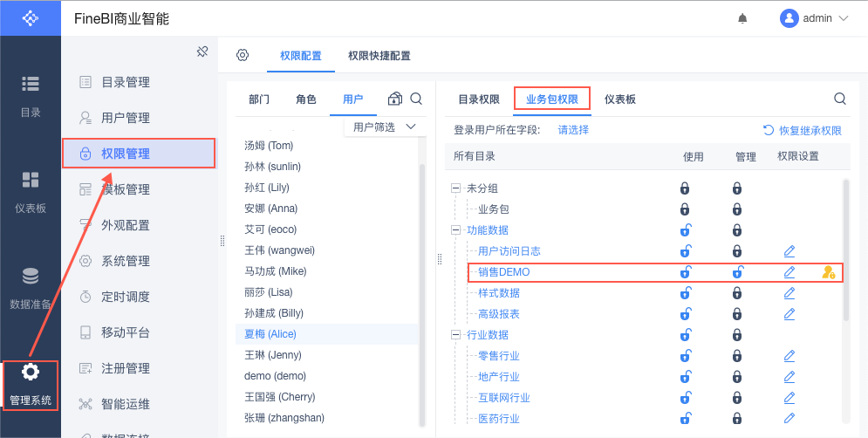Click the search icon in user panel
This screenshot has width=868, height=438.
416,99
